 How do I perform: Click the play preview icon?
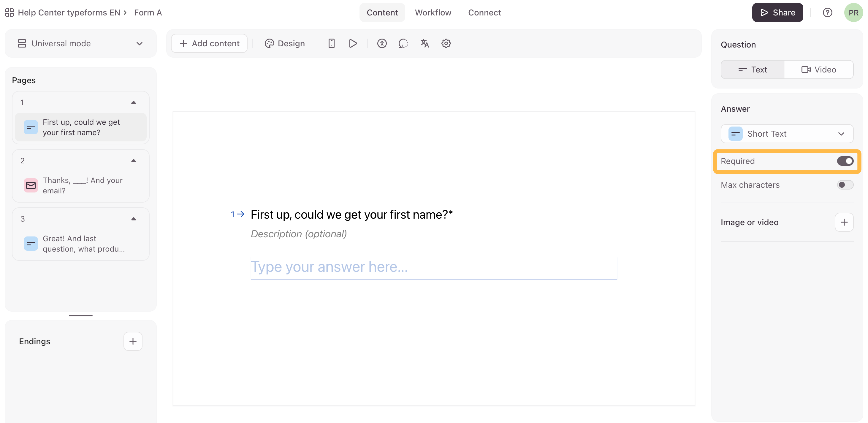click(353, 43)
